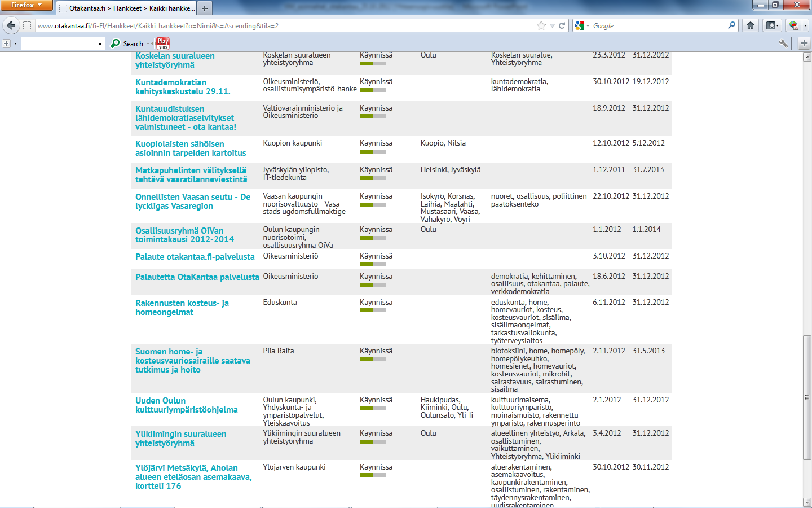Screen dimensions: 812x508
Task: Click the end date '31.7.2013'
Action: tap(648, 170)
